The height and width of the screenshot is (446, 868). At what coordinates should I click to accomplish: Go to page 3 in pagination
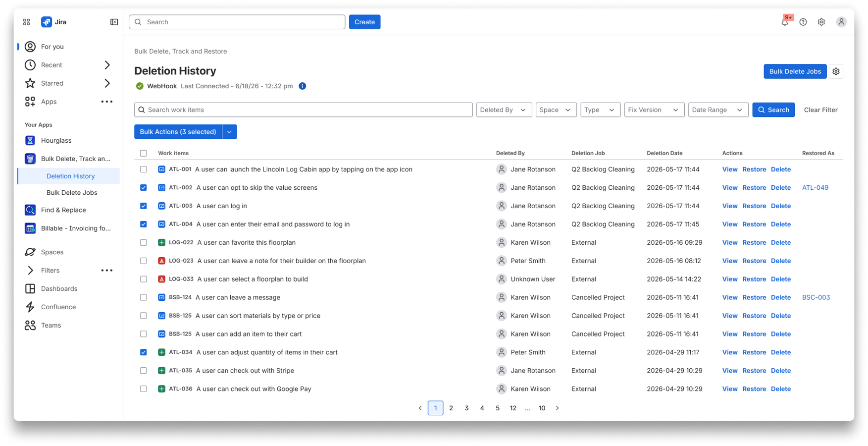coord(466,408)
